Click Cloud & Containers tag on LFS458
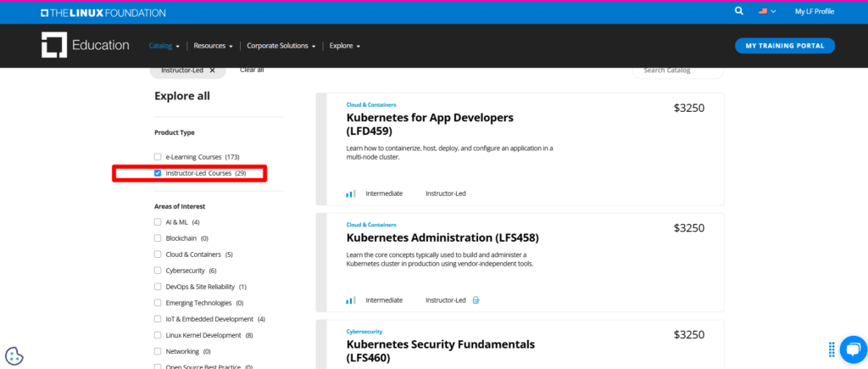 (371, 225)
